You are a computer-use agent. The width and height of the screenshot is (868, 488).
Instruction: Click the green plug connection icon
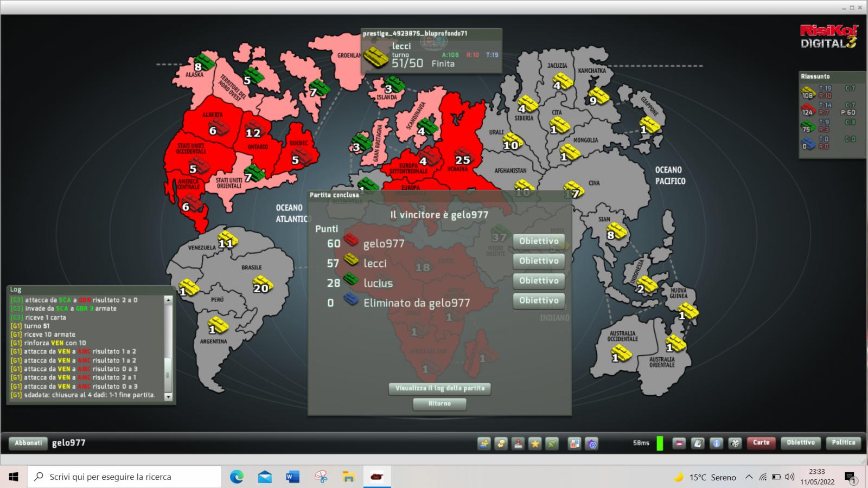[x=552, y=444]
